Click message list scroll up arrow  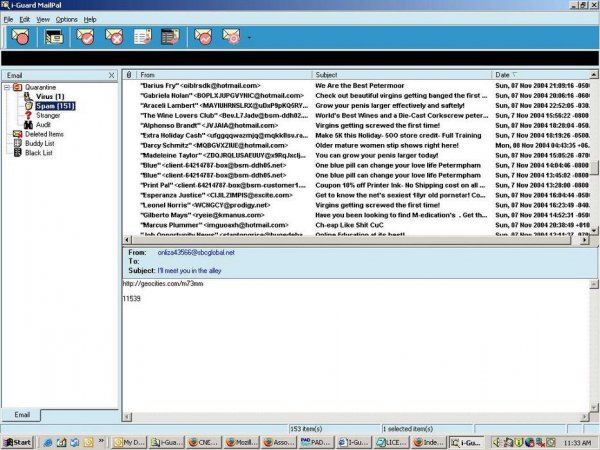[x=594, y=74]
